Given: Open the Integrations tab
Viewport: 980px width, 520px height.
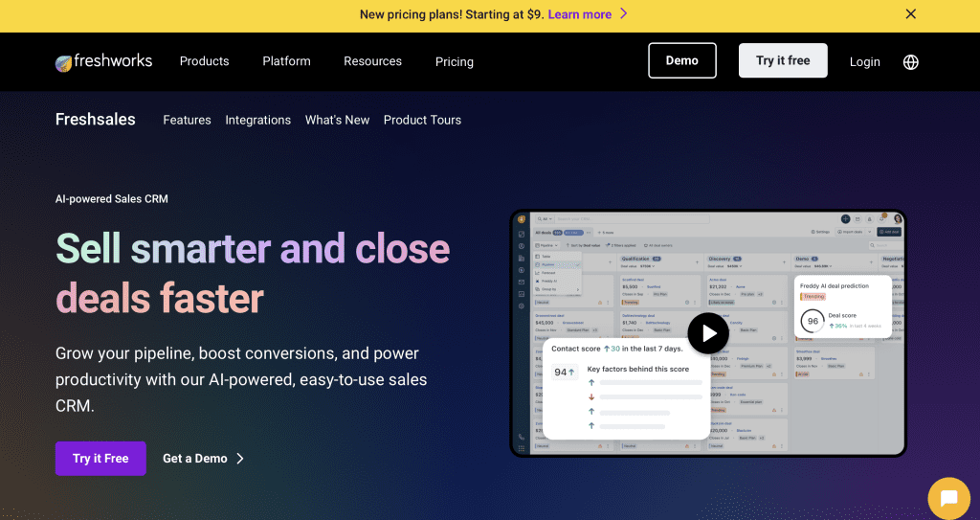Looking at the screenshot, I should [258, 120].
